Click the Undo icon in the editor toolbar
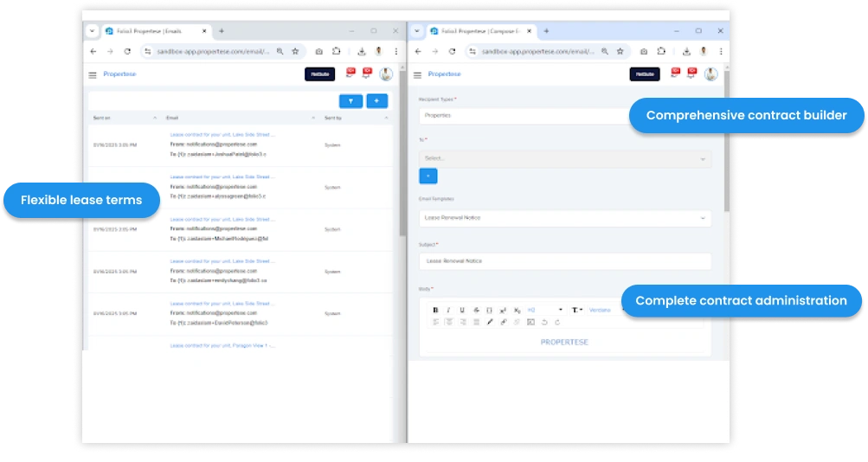 click(544, 322)
